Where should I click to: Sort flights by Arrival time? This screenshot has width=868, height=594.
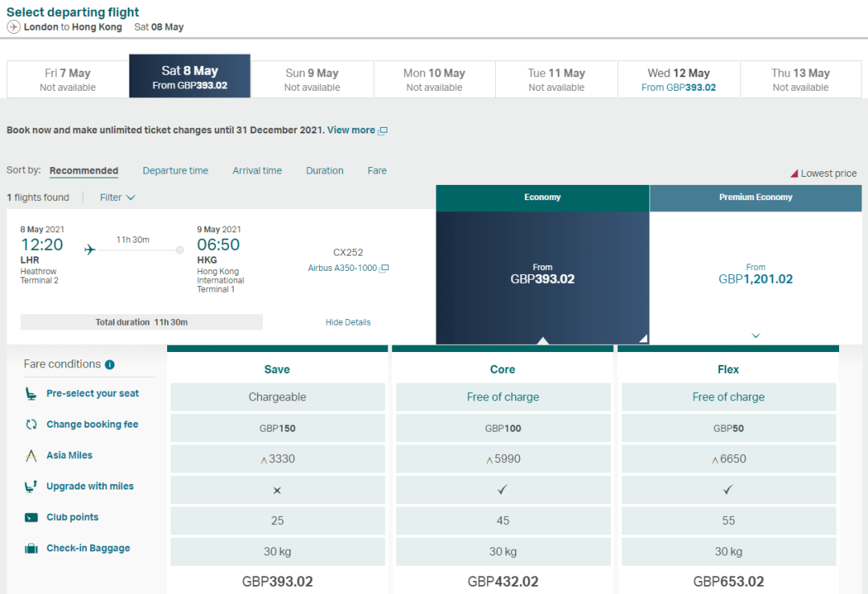tap(257, 170)
